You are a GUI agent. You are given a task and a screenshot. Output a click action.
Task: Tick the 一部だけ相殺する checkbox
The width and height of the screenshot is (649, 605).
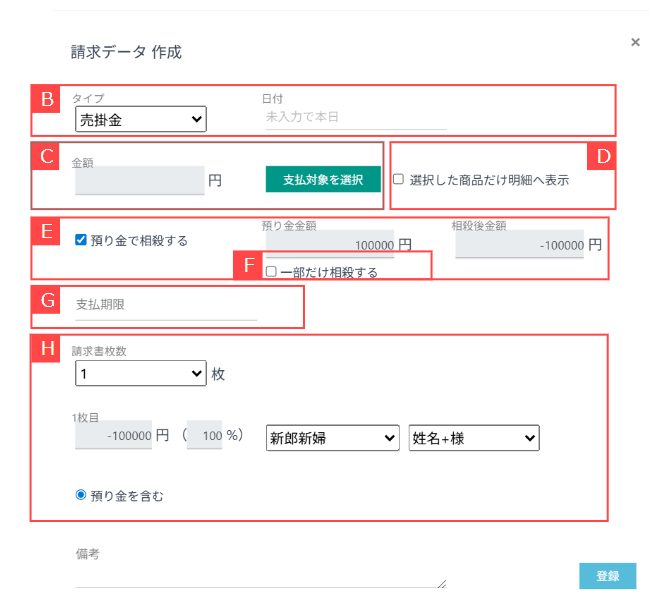point(271,272)
